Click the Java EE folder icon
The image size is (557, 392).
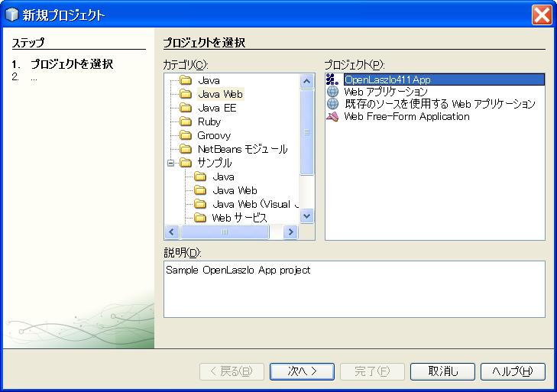[186, 108]
